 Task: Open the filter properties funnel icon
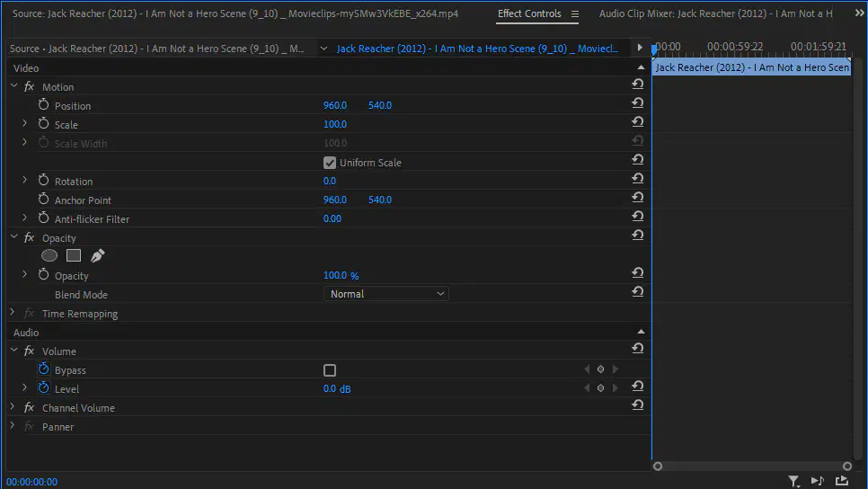point(793,481)
